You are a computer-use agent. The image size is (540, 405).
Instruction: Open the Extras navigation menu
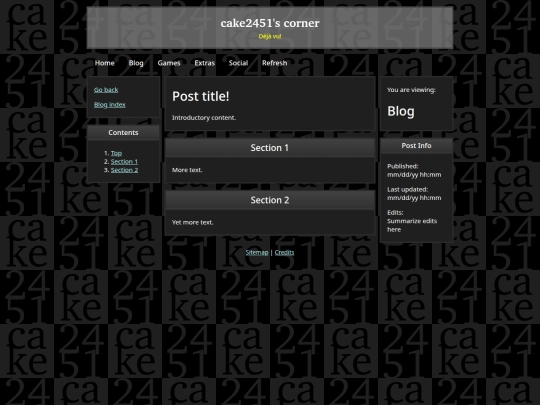205,63
